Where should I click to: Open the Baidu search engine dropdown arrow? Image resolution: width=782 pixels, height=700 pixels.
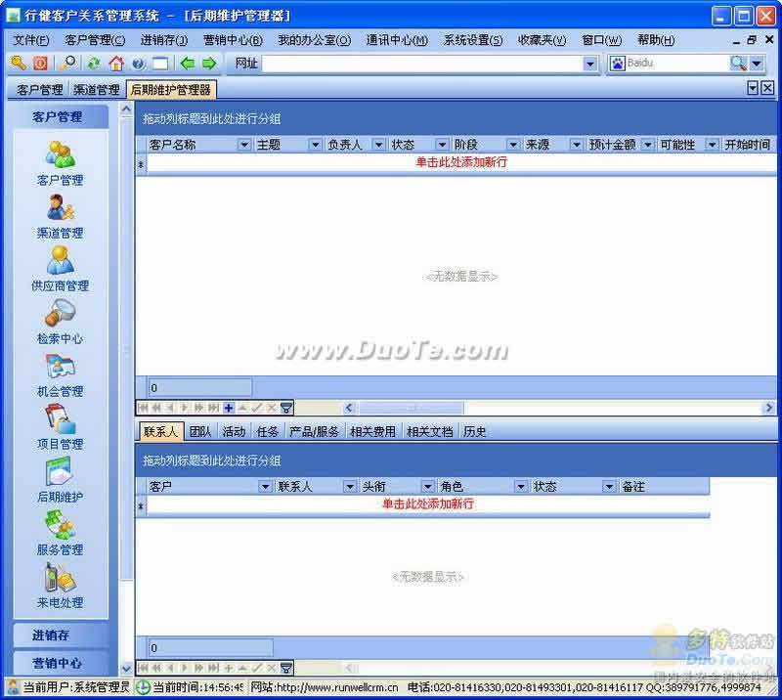pos(757,64)
